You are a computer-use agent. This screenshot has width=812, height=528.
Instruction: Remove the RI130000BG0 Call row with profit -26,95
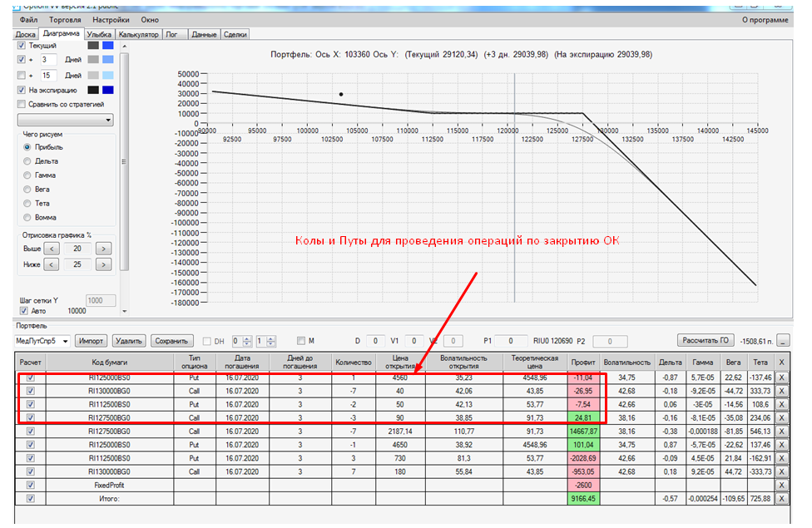(x=781, y=391)
